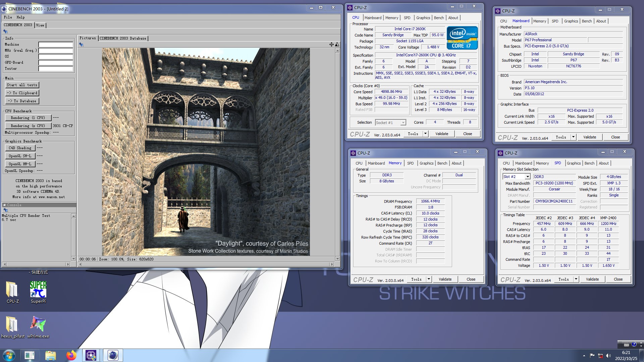The width and height of the screenshot is (644, 362).
Task: Click the To Database button
Action: point(22,101)
